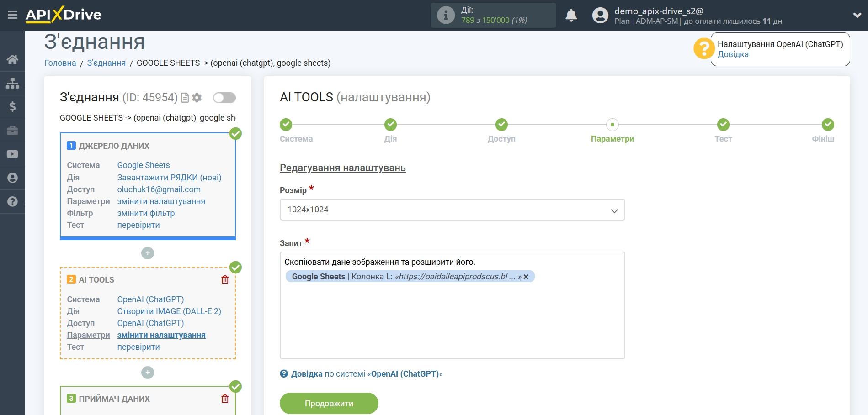Screen dimensions: 868x415
Task: Go to Фініш wizard step
Action: 828,125
